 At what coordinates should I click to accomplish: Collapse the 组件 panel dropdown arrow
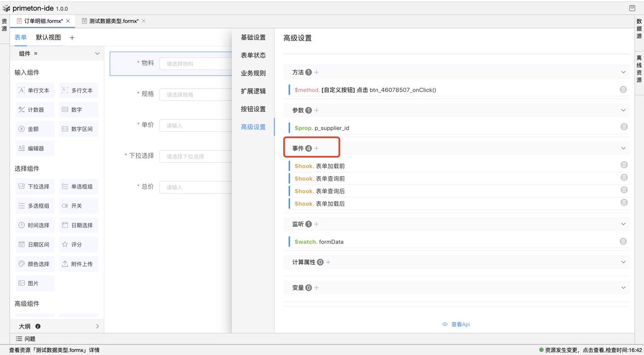(97, 54)
